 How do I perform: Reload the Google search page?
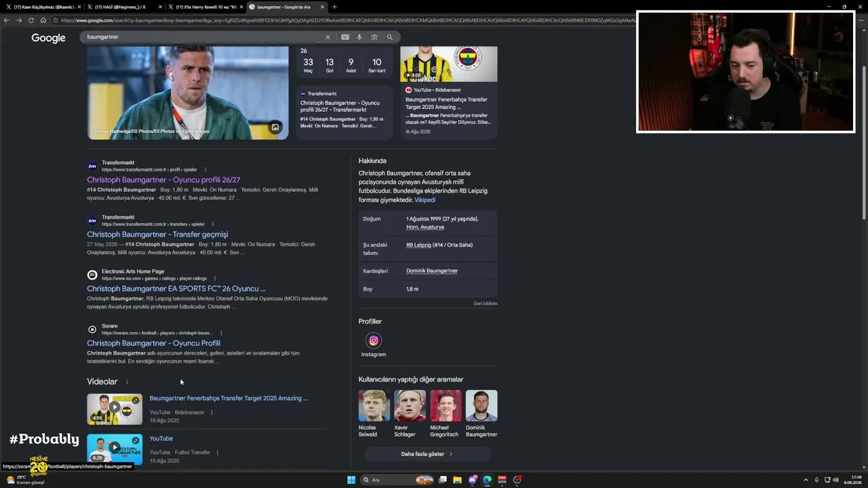tap(31, 20)
